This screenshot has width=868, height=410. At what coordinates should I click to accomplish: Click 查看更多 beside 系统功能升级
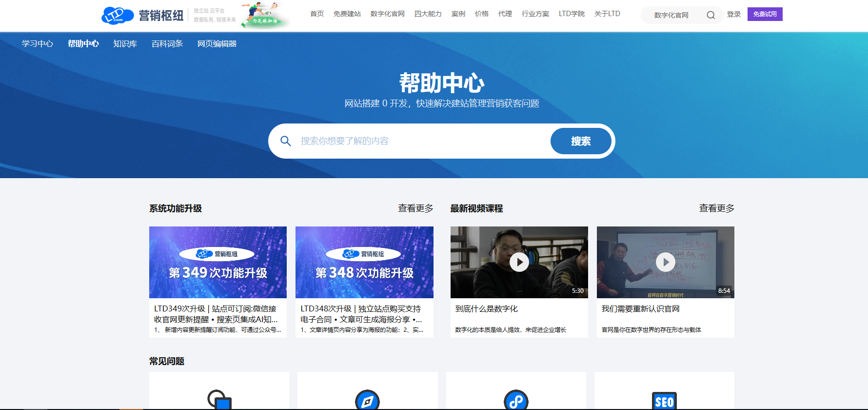click(x=415, y=208)
